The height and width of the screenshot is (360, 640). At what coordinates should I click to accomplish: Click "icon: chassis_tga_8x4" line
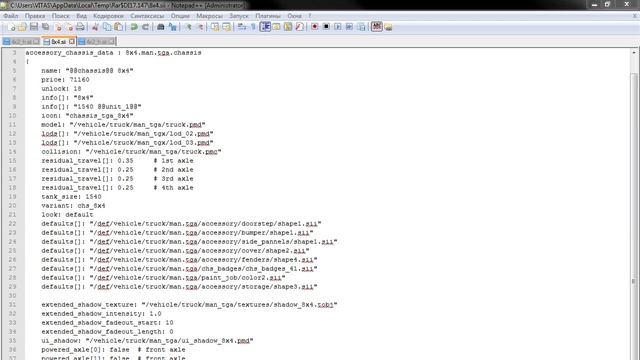pos(87,116)
